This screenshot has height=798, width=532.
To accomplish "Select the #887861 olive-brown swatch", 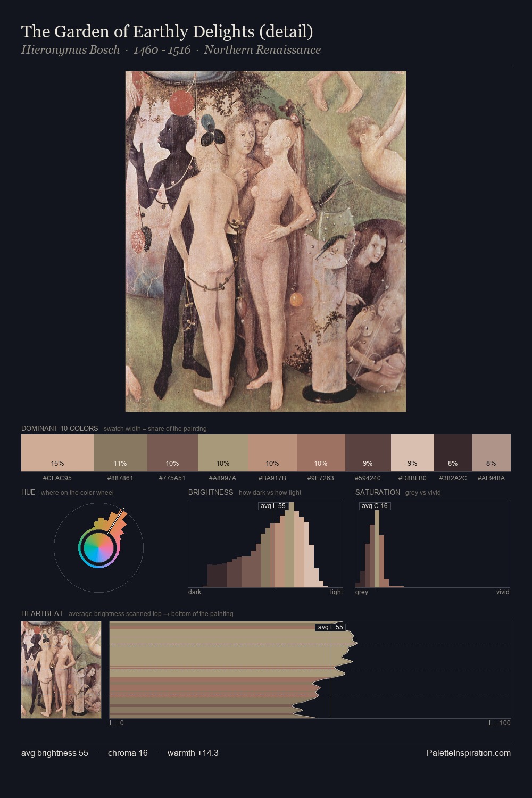I will [120, 453].
